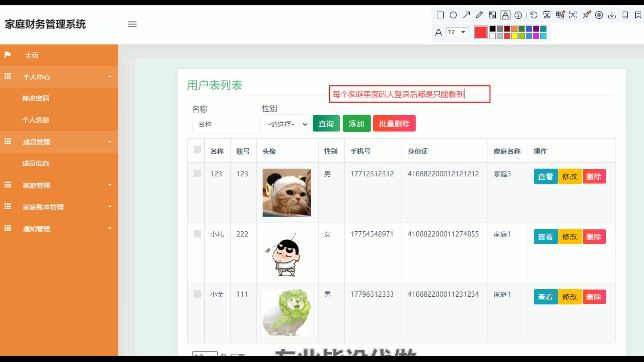Click the red 批量删除 button
This screenshot has width=644, height=362.
394,124
